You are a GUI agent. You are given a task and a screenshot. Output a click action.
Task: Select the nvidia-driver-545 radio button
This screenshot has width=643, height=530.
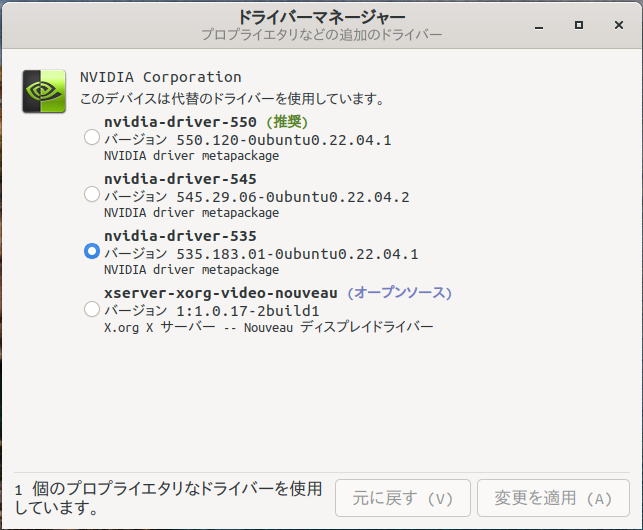[92, 194]
